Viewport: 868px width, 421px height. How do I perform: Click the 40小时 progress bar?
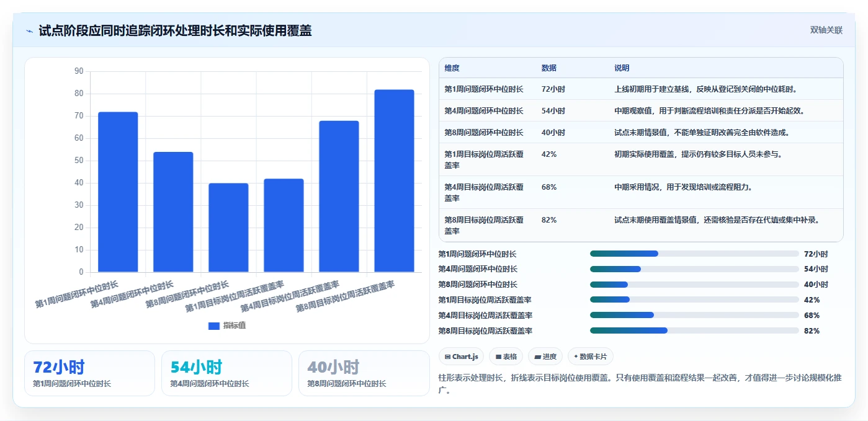[694, 285]
